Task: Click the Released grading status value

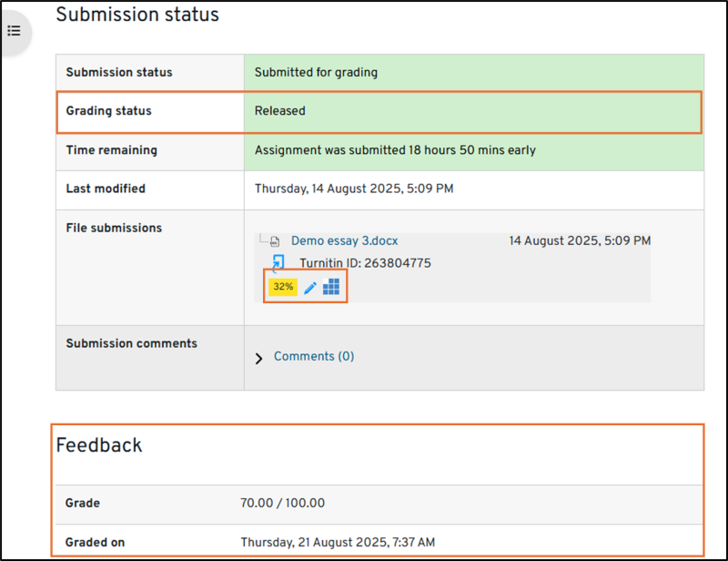Action: [x=279, y=111]
